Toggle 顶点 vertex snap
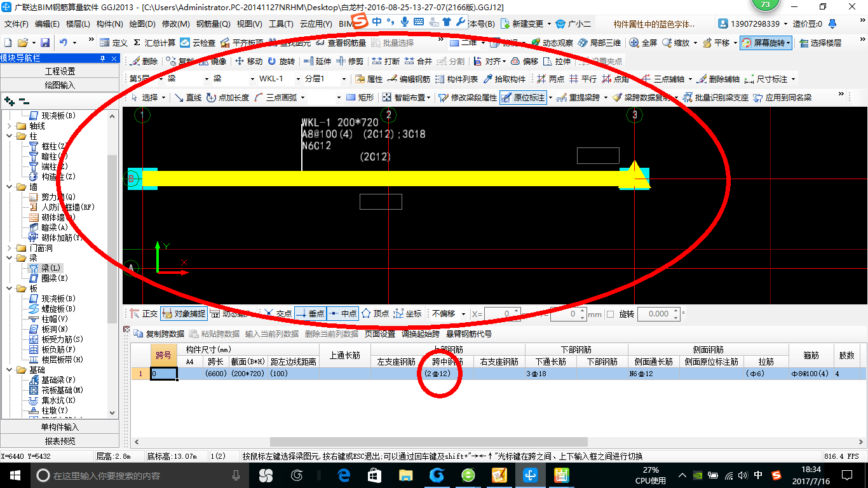This screenshot has height=488, width=868. pyautogui.click(x=375, y=313)
